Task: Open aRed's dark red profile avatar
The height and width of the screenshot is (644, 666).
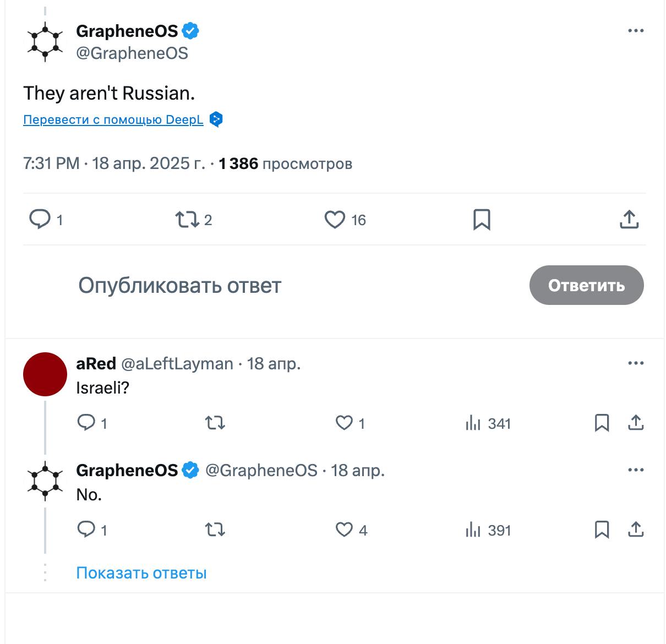Action: point(45,374)
